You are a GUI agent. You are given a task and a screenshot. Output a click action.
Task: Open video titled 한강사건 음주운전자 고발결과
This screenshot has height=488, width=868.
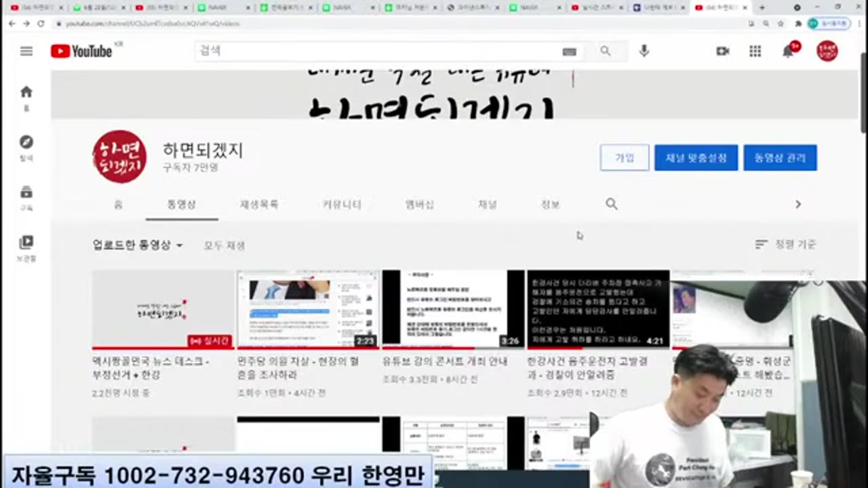point(588,368)
